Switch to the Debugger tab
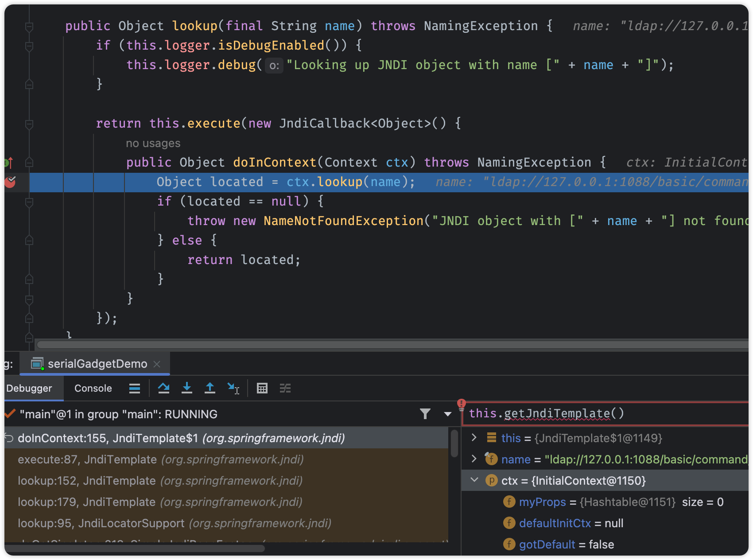Image resolution: width=753 pixels, height=560 pixels. click(29, 389)
